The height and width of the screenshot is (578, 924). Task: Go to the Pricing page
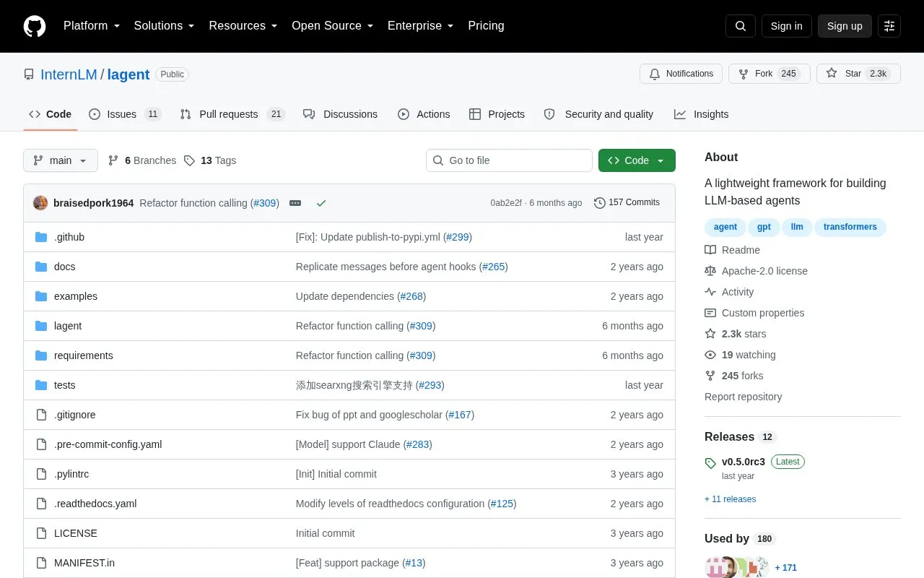click(486, 26)
